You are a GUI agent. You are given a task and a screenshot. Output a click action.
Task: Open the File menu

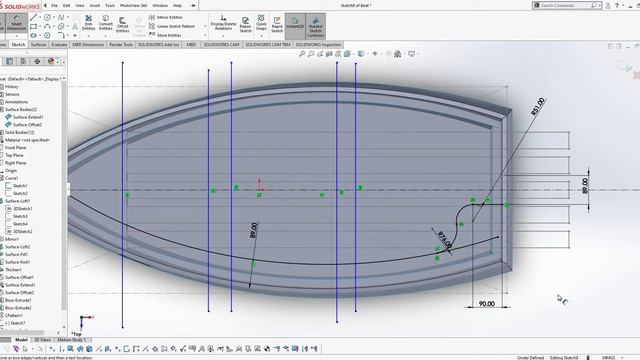(54, 6)
